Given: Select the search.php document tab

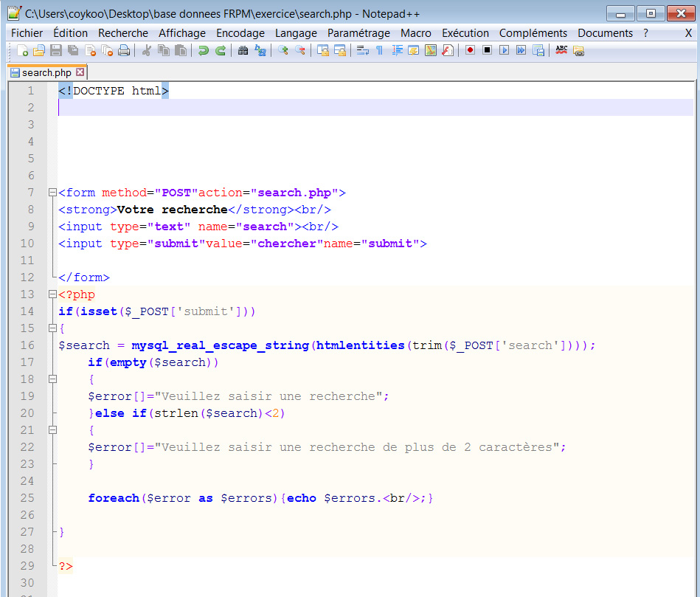Looking at the screenshot, I should (x=46, y=72).
